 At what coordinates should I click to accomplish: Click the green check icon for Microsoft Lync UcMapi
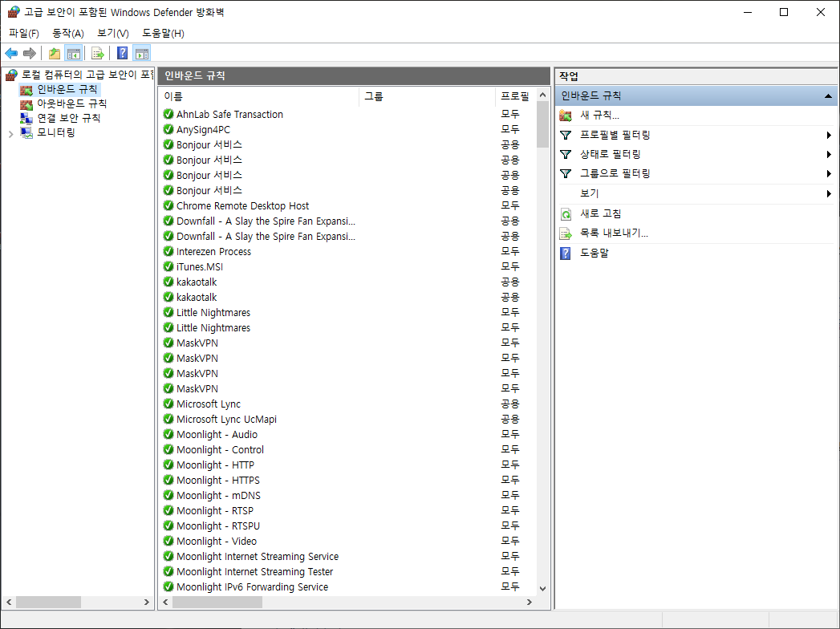point(168,419)
